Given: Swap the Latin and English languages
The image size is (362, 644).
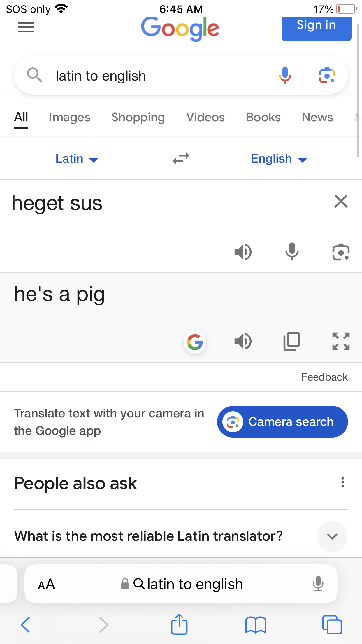Looking at the screenshot, I should pos(181,159).
